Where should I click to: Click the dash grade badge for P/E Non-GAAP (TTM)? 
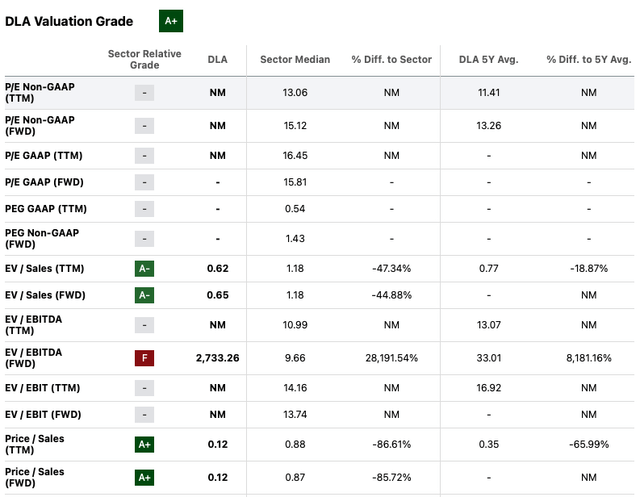(144, 93)
